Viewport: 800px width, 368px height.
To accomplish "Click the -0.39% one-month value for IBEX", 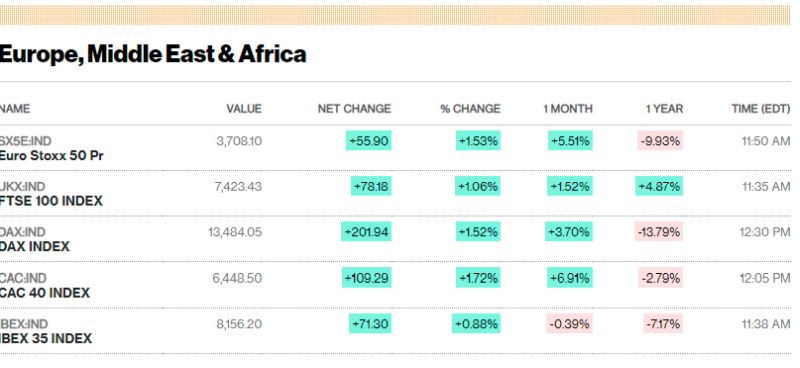I will [x=569, y=324].
